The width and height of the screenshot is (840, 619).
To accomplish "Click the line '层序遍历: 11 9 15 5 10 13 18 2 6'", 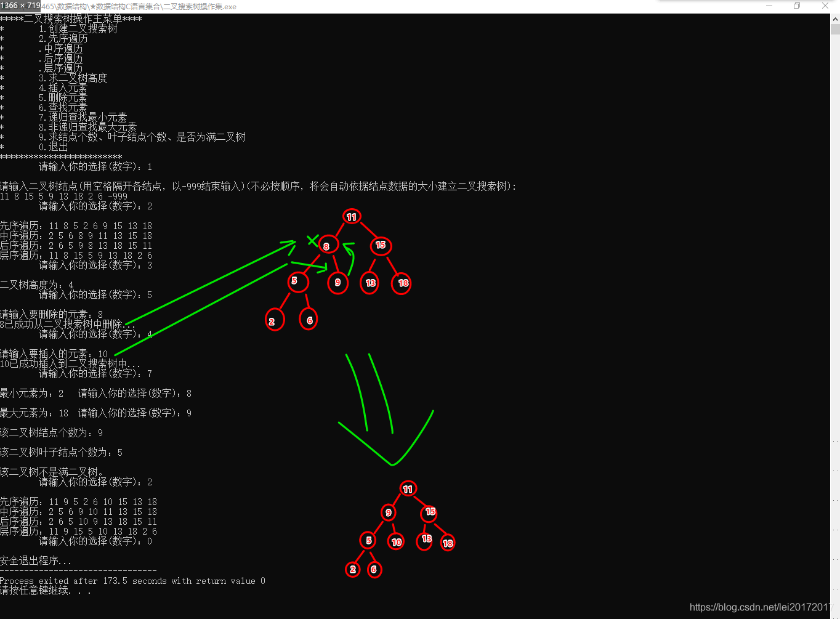I will pos(79,532).
